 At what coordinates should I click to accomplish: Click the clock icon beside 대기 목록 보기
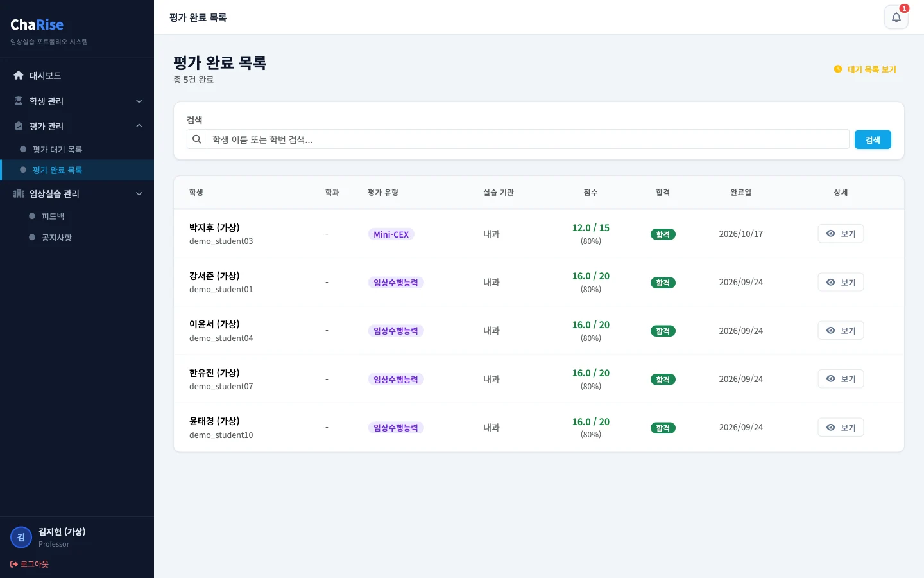838,69
